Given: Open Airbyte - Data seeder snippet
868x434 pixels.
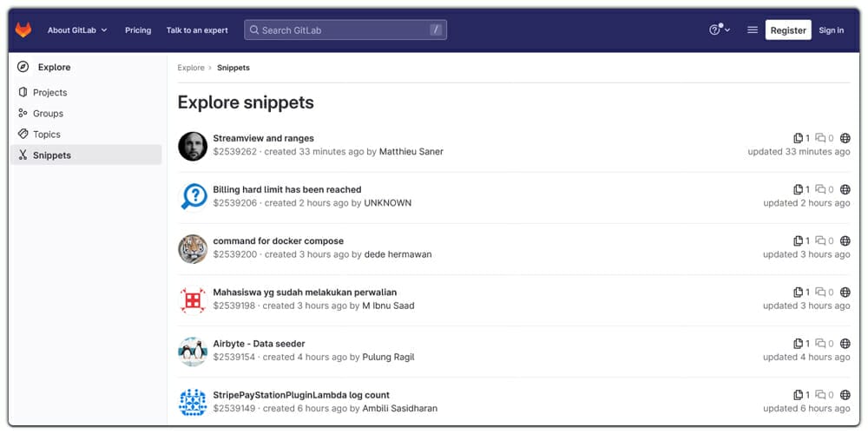Looking at the screenshot, I should [259, 344].
